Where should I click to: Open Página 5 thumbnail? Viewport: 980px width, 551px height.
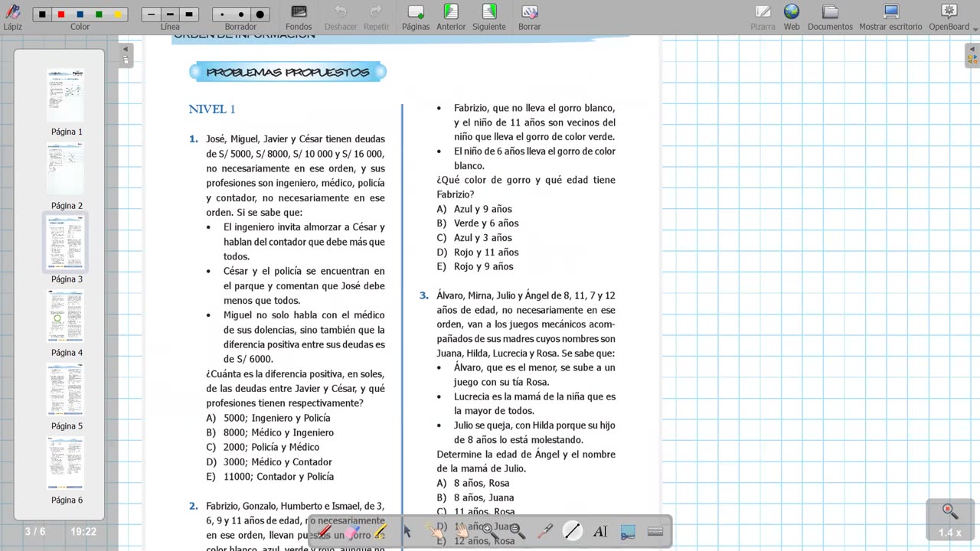click(x=66, y=390)
